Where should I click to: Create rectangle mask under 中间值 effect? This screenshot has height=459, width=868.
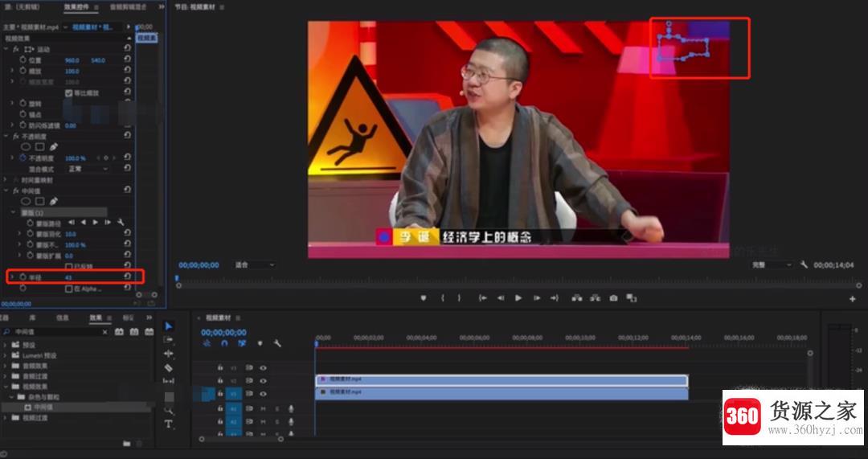click(x=40, y=202)
